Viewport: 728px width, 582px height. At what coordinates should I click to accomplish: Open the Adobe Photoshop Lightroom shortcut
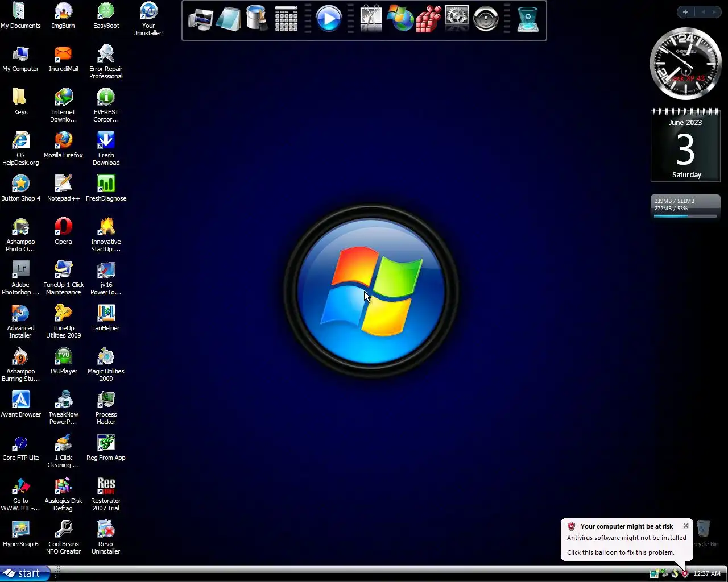pyautogui.click(x=20, y=278)
